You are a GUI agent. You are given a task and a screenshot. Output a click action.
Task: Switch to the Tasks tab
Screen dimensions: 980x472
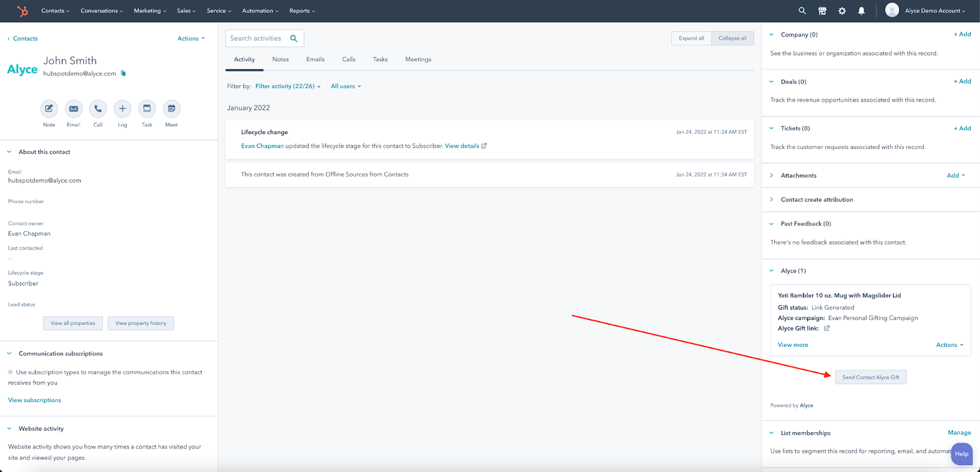(x=380, y=59)
